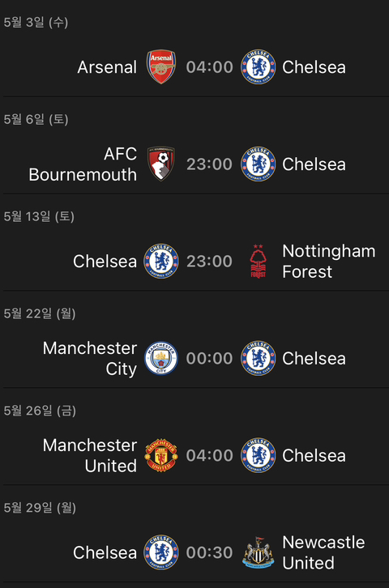Tap the Newcastle United crest
The height and width of the screenshot is (588, 389).
pos(258,552)
